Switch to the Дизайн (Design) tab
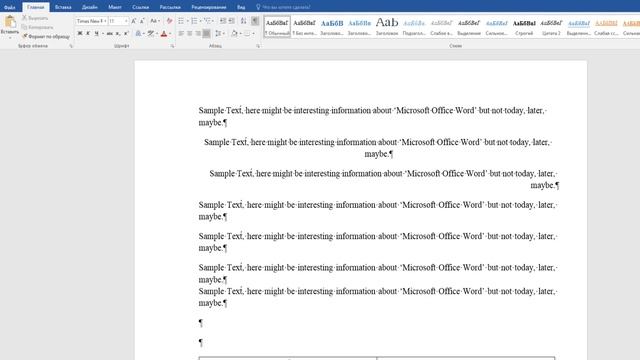This screenshot has width=640, height=360. [89, 7]
